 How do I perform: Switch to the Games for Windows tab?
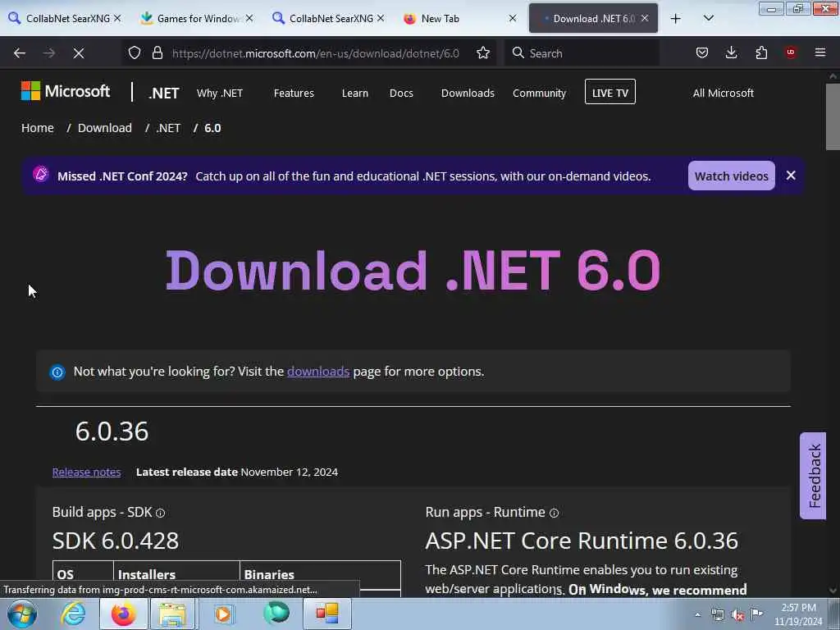point(195,18)
